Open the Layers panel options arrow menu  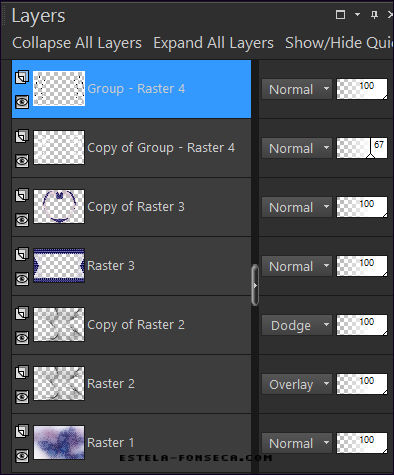(x=357, y=15)
